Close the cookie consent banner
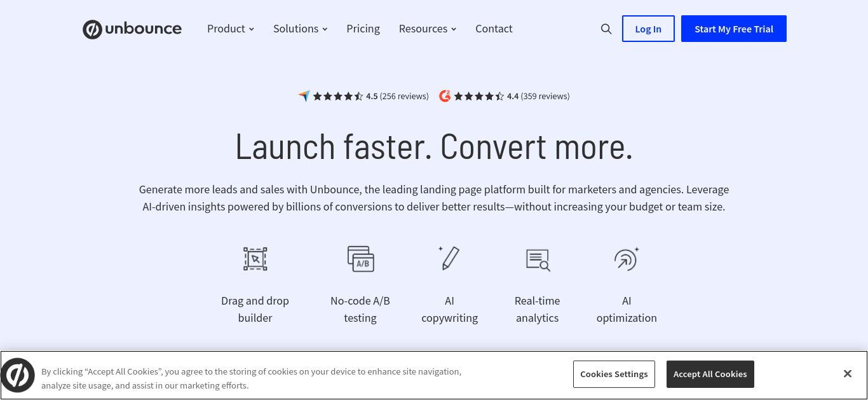This screenshot has width=868, height=400. (x=847, y=374)
